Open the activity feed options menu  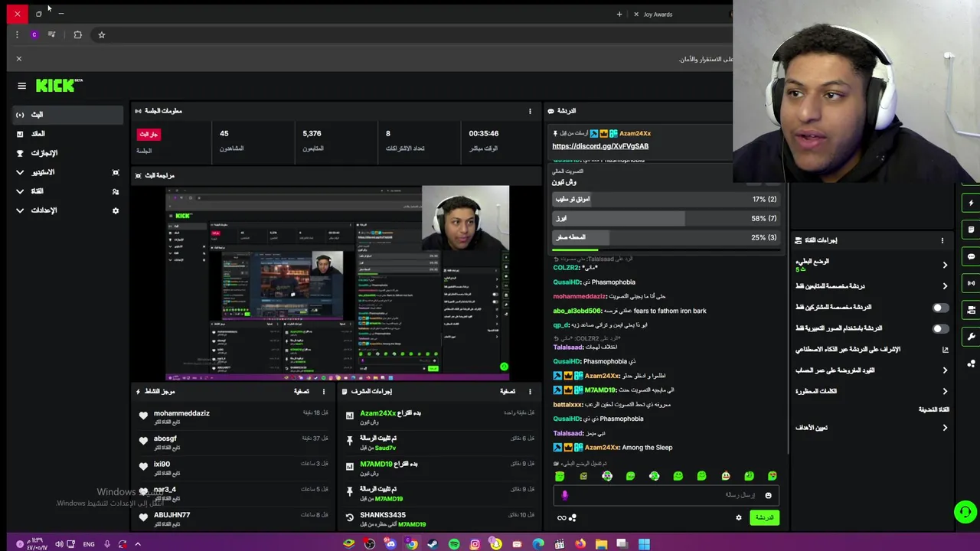(x=324, y=391)
